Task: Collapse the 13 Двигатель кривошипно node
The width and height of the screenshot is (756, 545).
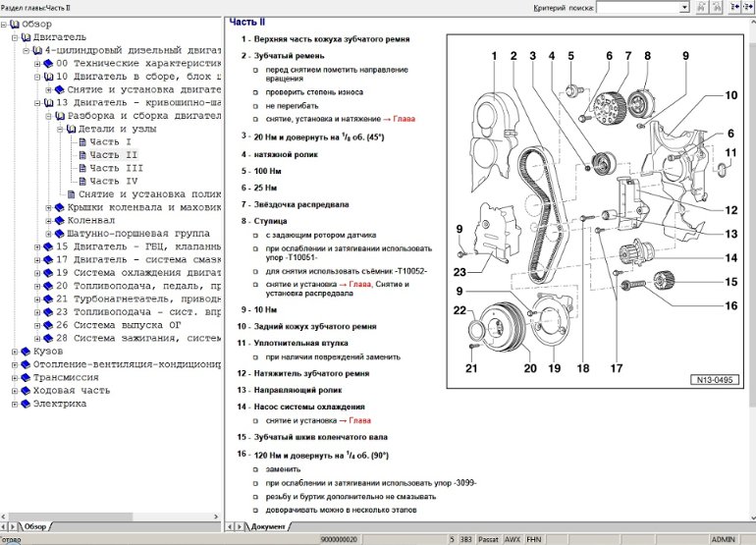Action: click(37, 103)
